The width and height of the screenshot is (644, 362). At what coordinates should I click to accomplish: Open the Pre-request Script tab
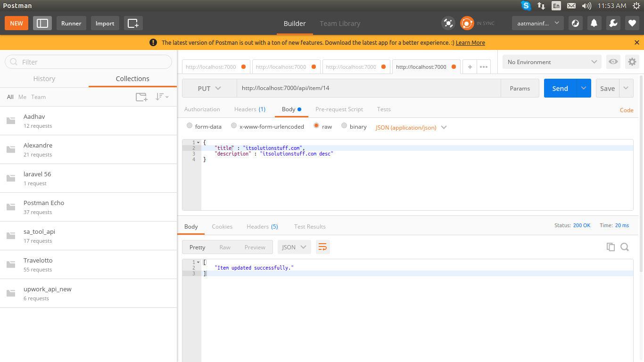(x=339, y=109)
